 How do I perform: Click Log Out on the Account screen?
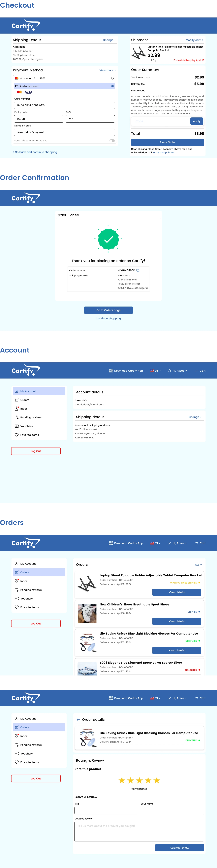coord(36,451)
